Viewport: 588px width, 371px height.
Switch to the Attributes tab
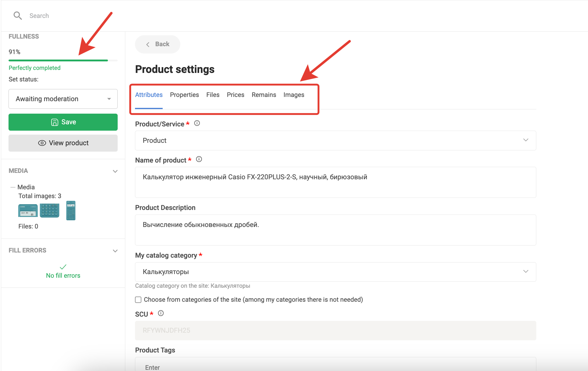tap(149, 95)
